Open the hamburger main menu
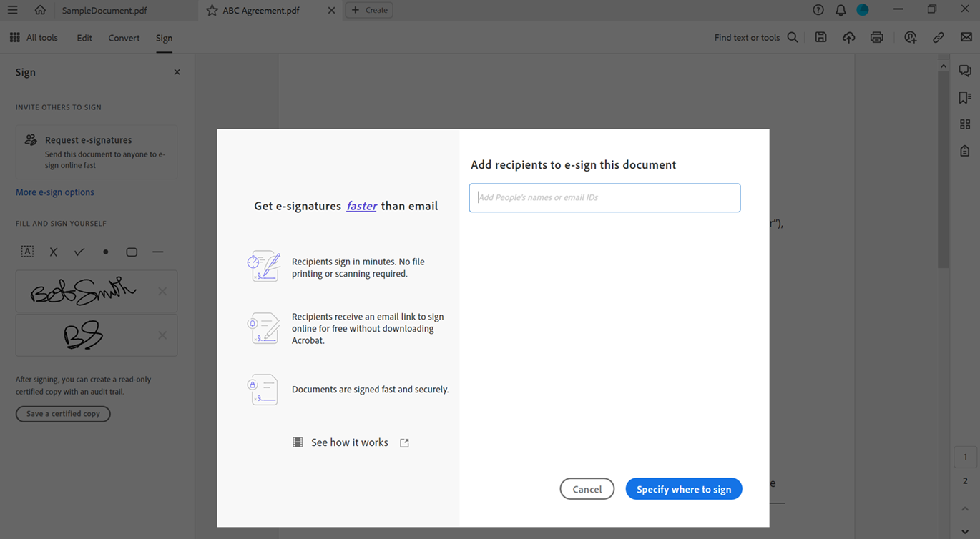The height and width of the screenshot is (539, 980). click(x=12, y=10)
